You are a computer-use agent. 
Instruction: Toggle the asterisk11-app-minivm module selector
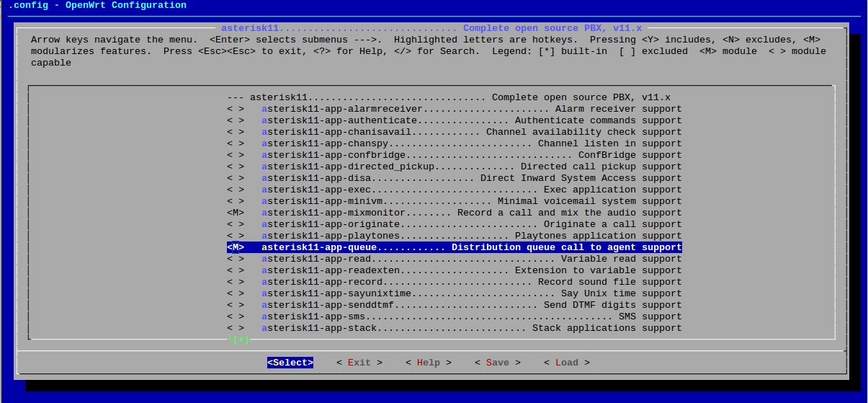[x=236, y=201]
